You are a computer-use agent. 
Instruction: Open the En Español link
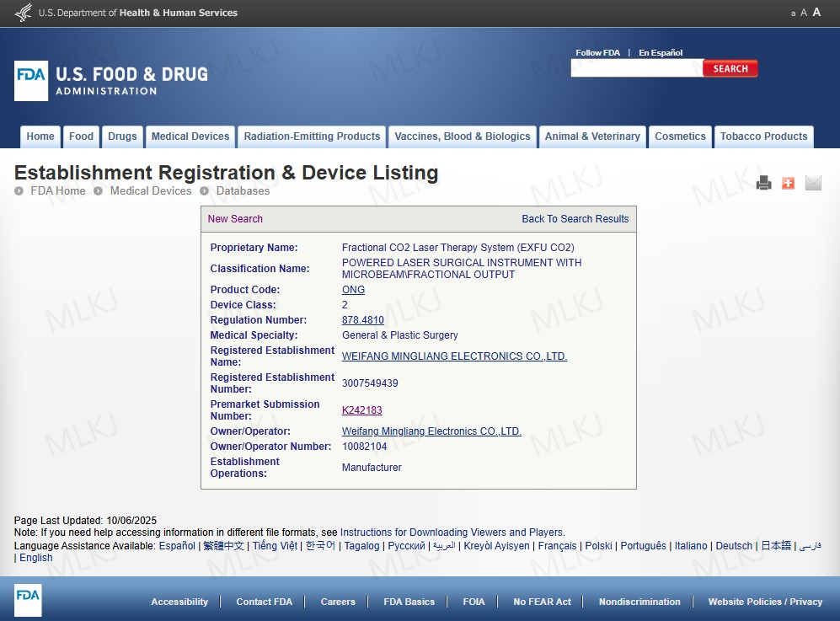661,52
